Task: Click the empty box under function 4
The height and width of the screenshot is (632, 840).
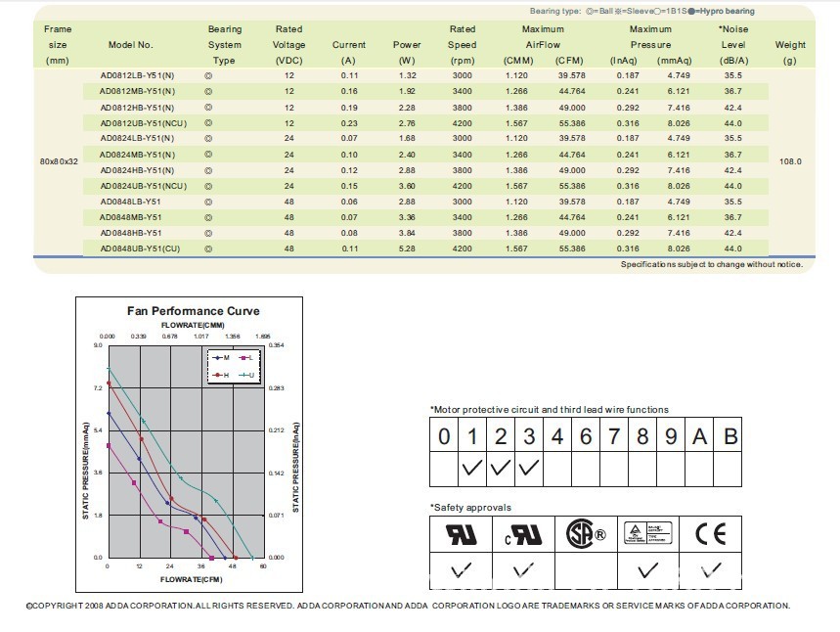Action: (x=557, y=469)
